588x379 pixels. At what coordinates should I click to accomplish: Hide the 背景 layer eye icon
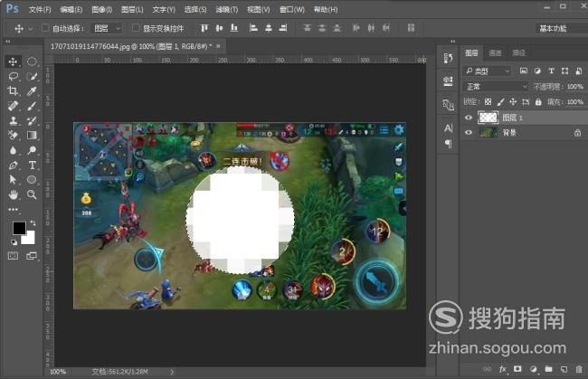coord(469,132)
